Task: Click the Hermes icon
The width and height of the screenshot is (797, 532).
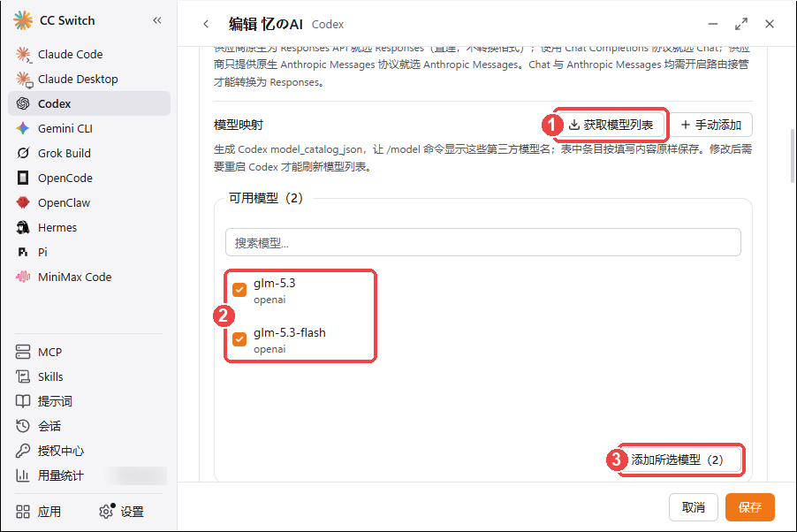Action: click(x=23, y=227)
